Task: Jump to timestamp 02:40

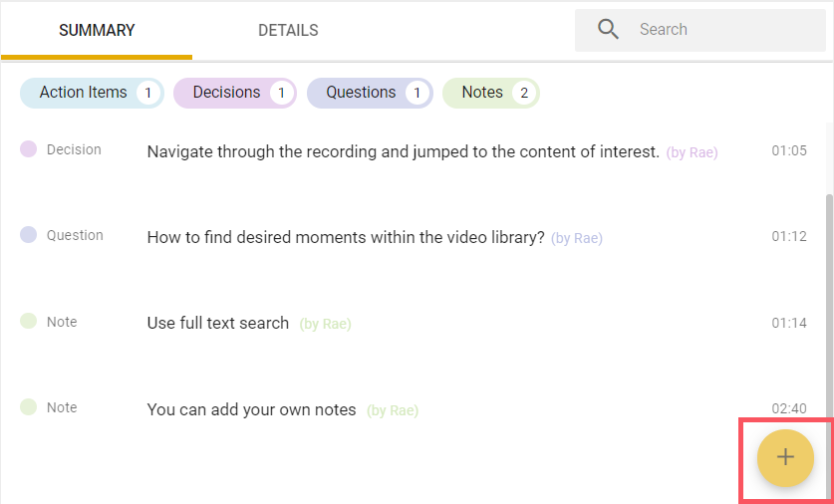Action: [789, 408]
